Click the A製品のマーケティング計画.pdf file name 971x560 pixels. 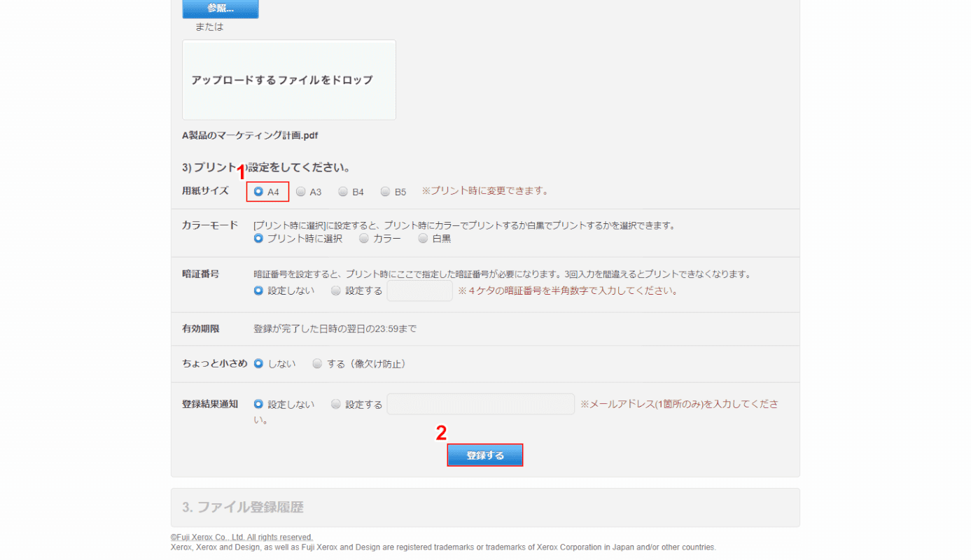point(250,135)
